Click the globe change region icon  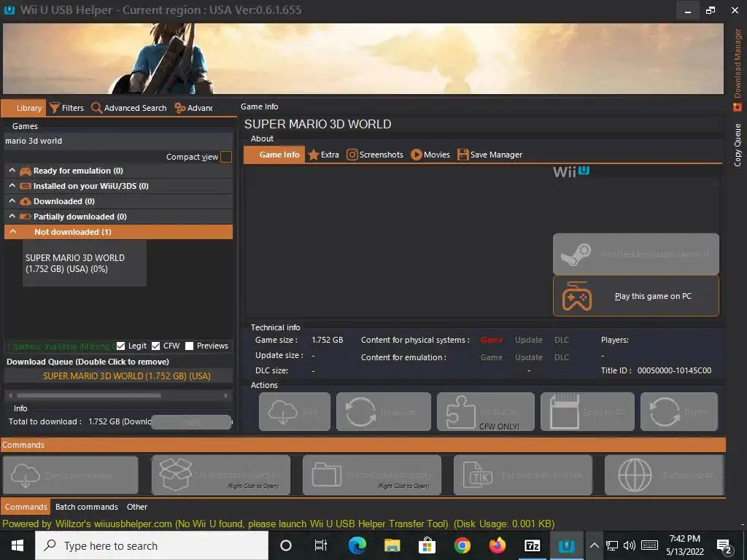[x=635, y=475]
